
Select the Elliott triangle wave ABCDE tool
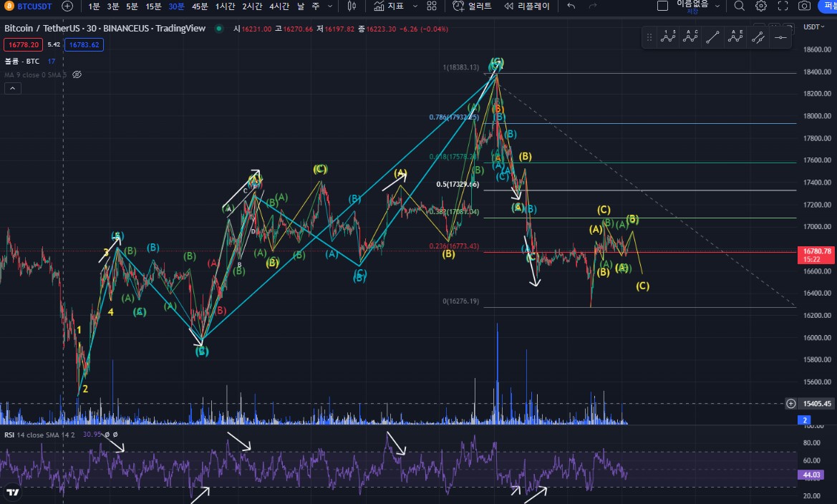[735, 37]
